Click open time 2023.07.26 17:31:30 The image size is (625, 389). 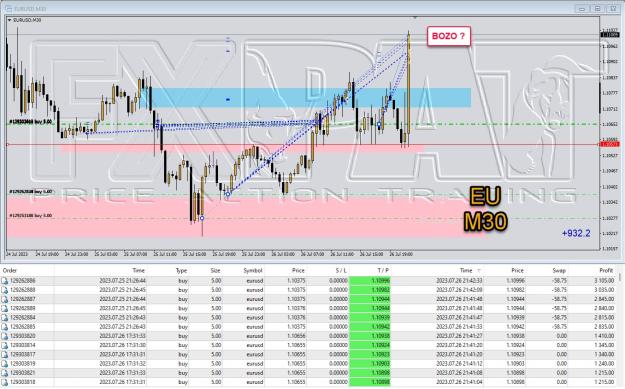tap(122, 345)
